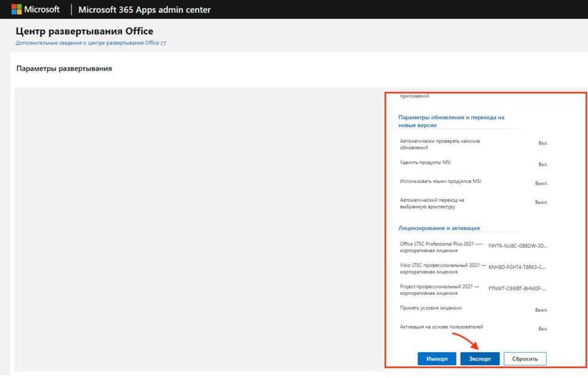Image resolution: width=588 pixels, height=378 pixels.
Task: Click the Параметры развертывания heading
Action: pyautogui.click(x=64, y=69)
